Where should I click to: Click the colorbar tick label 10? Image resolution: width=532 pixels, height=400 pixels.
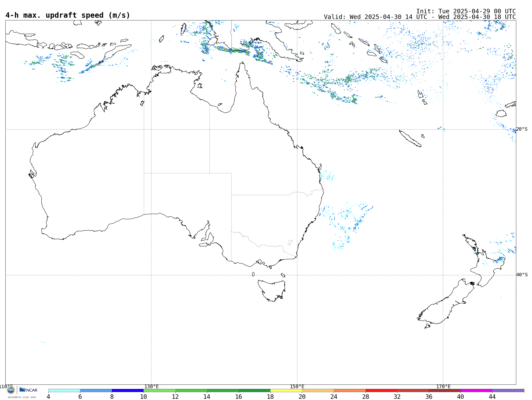coord(144,397)
